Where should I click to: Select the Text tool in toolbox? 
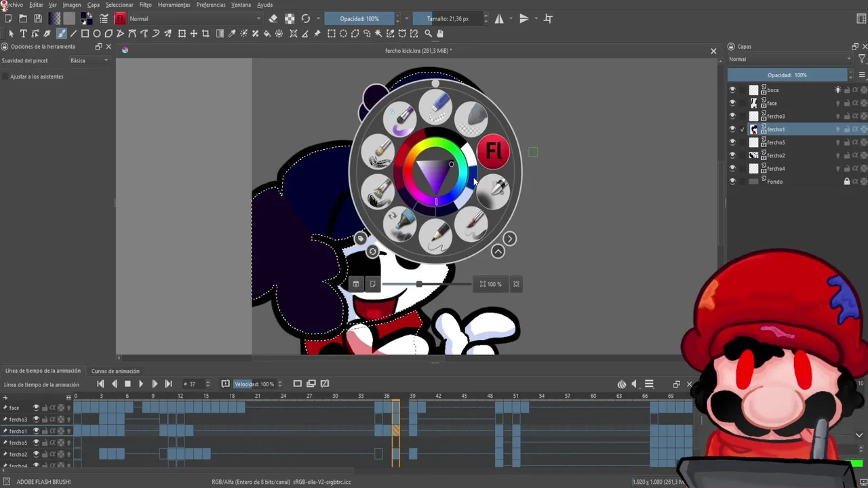tap(23, 33)
